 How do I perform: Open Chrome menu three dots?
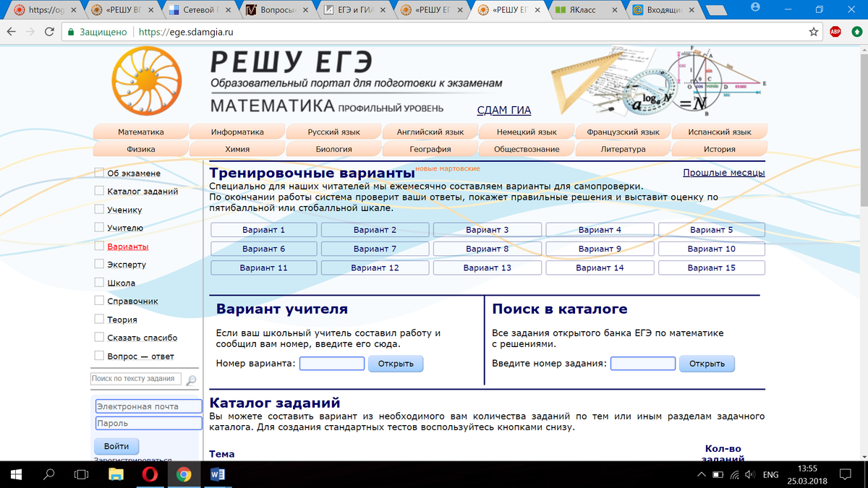[856, 32]
